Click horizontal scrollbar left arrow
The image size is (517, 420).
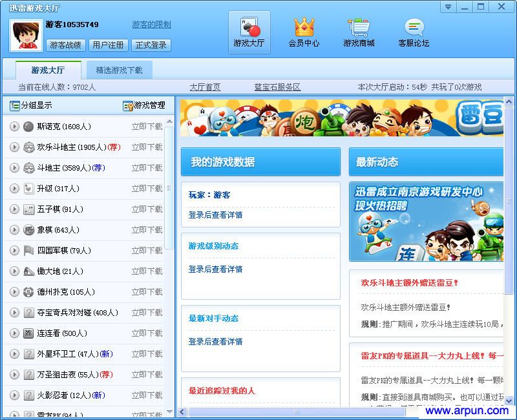pos(182,412)
